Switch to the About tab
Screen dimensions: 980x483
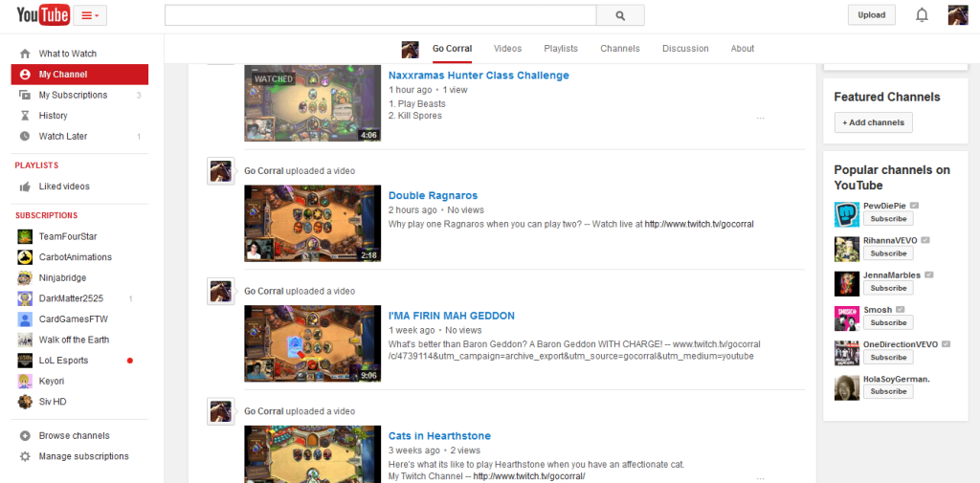pos(743,48)
